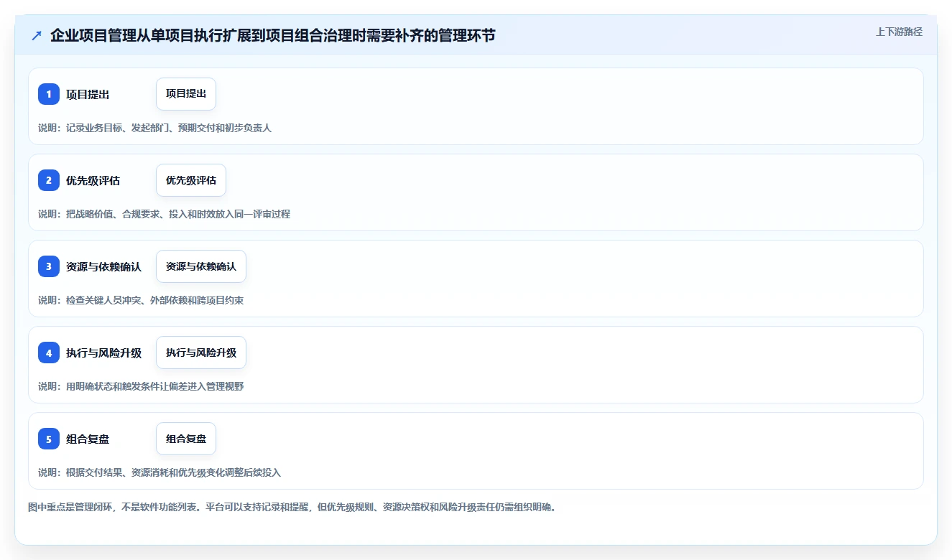Click the bold 项目提出 step label

click(88, 94)
